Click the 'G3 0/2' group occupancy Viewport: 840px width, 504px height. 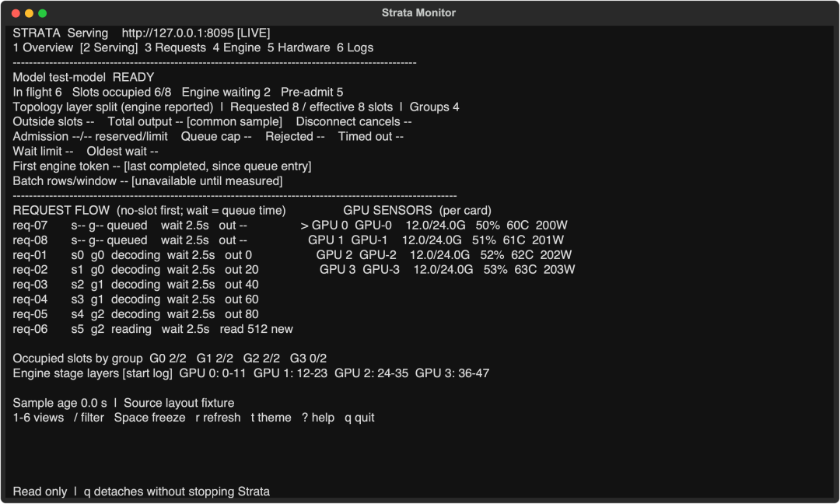click(308, 359)
